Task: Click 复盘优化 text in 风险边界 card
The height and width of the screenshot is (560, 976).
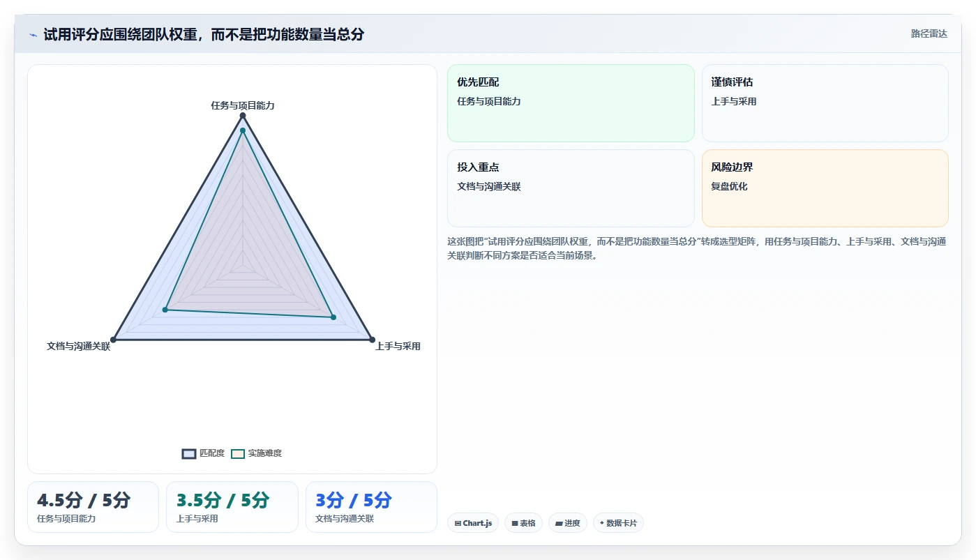Action: pyautogui.click(x=729, y=187)
